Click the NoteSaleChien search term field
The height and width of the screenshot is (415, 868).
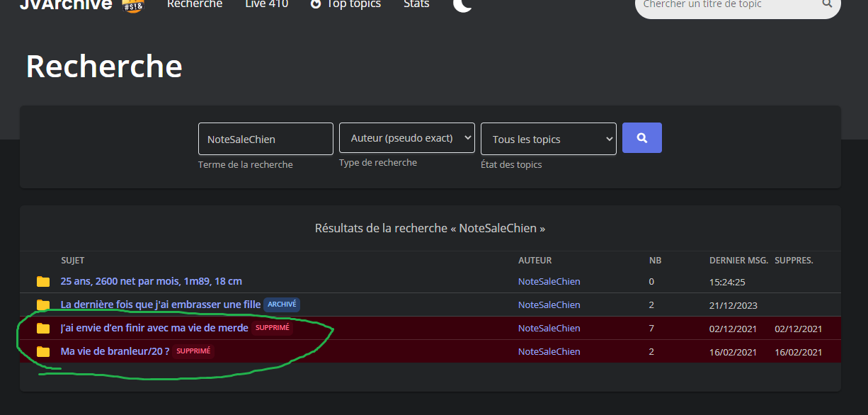265,139
